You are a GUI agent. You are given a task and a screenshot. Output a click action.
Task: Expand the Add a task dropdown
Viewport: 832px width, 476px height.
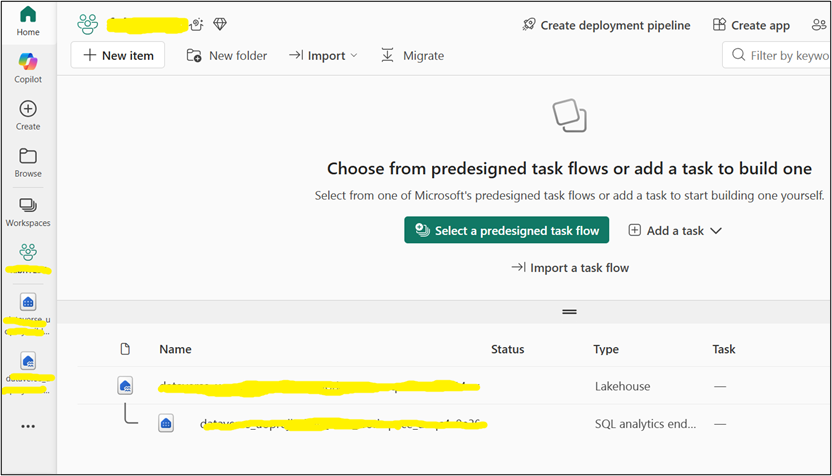click(x=675, y=231)
